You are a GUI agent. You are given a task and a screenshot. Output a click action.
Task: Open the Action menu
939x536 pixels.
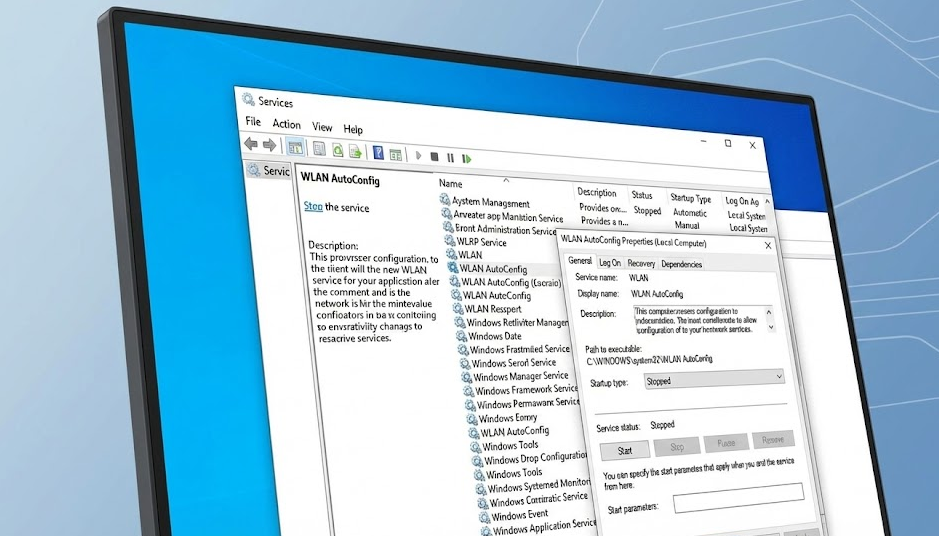pyautogui.click(x=286, y=124)
